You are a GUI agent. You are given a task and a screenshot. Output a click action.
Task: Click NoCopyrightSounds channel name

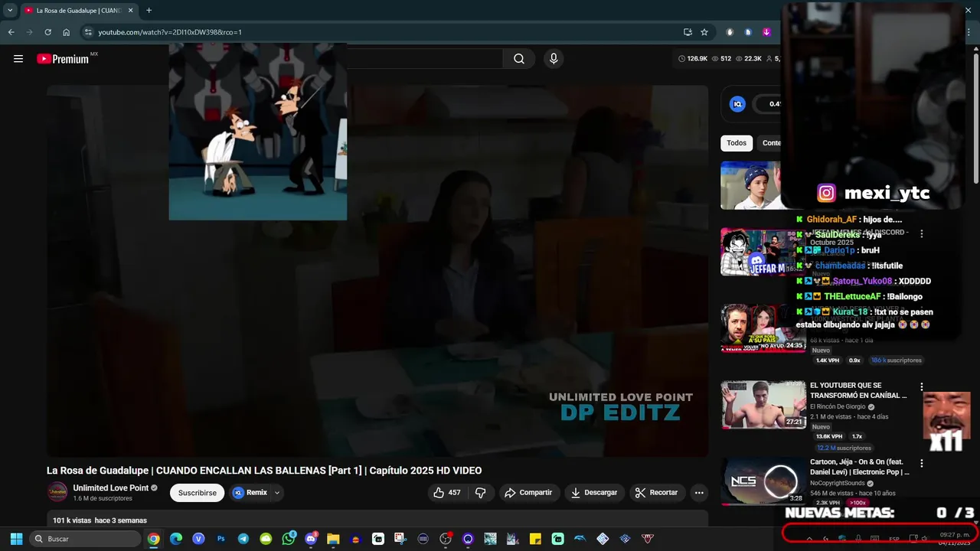point(837,484)
